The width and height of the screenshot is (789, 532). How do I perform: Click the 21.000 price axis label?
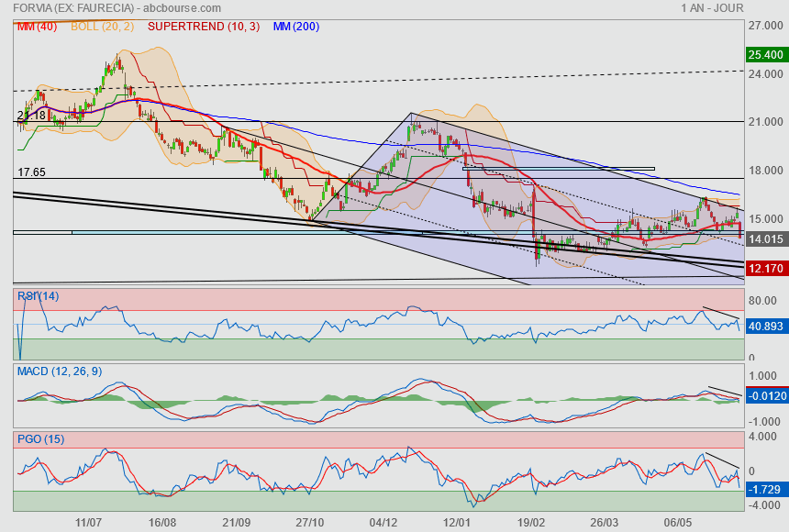pos(765,122)
